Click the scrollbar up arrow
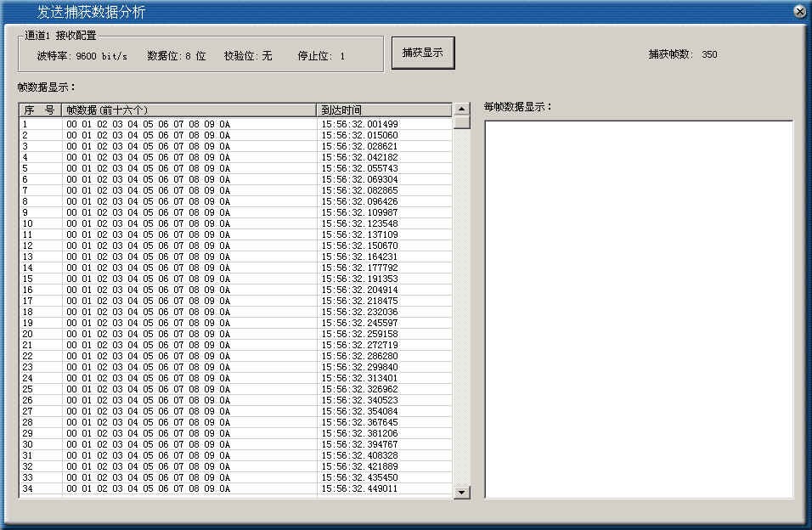Image resolution: width=812 pixels, height=530 pixels. [x=461, y=108]
